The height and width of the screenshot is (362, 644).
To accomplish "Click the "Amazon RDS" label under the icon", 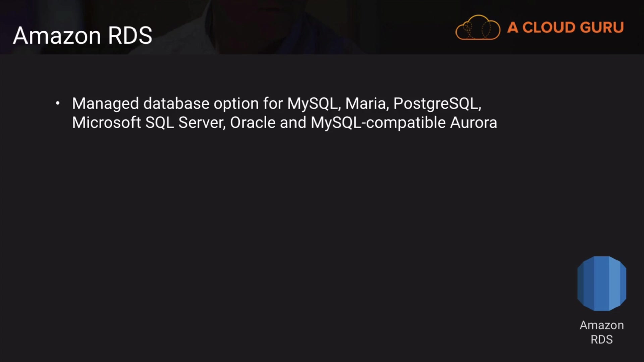I will [601, 332].
